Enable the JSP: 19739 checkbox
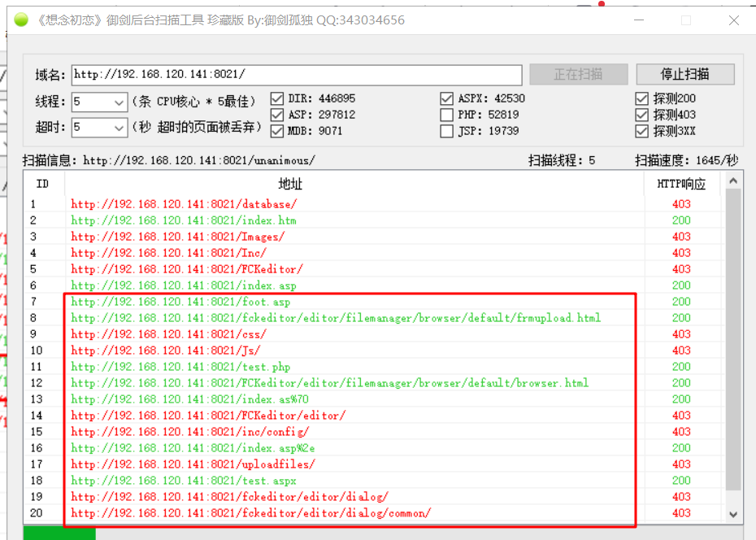This screenshot has width=756, height=540. 446,131
